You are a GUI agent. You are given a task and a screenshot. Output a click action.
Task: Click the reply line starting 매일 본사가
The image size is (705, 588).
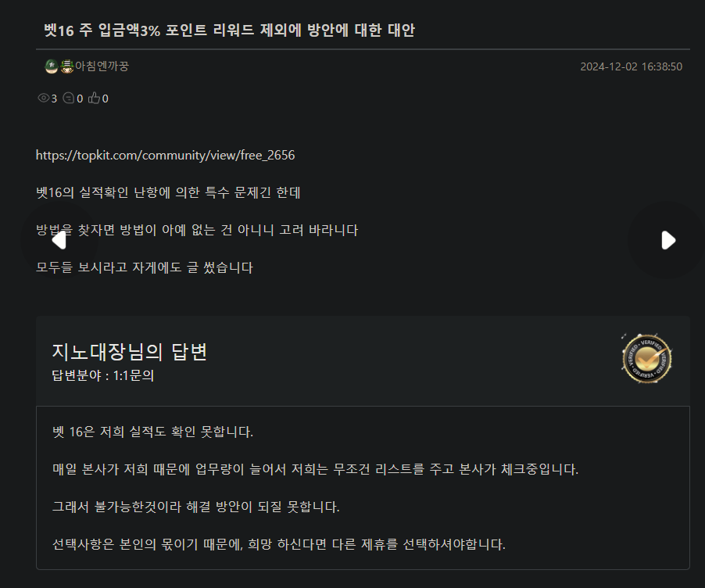point(315,469)
